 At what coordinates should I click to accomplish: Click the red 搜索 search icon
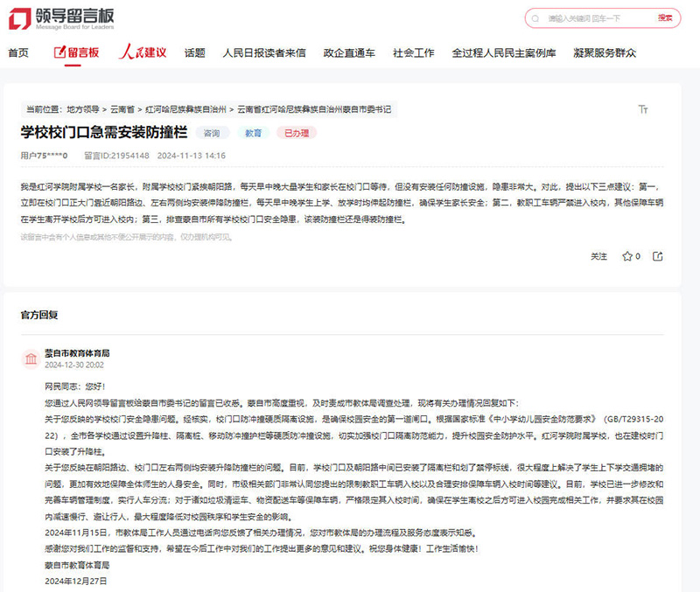pos(664,16)
